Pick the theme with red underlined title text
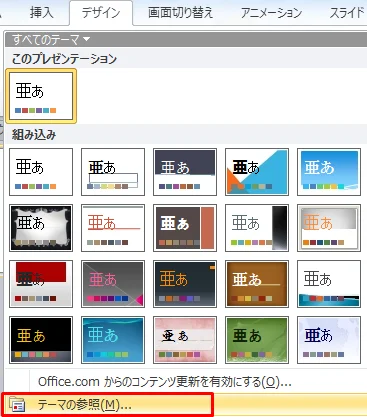Image resolution: width=367 pixels, height=417 pixels. 113,228
